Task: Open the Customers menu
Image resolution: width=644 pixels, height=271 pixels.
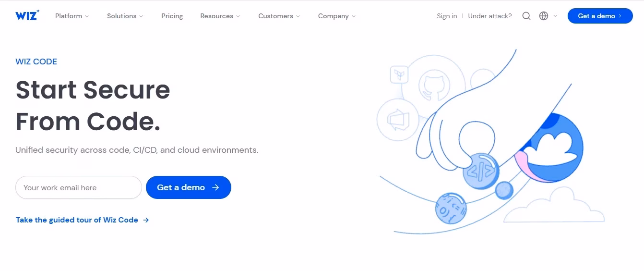Action: click(x=279, y=16)
